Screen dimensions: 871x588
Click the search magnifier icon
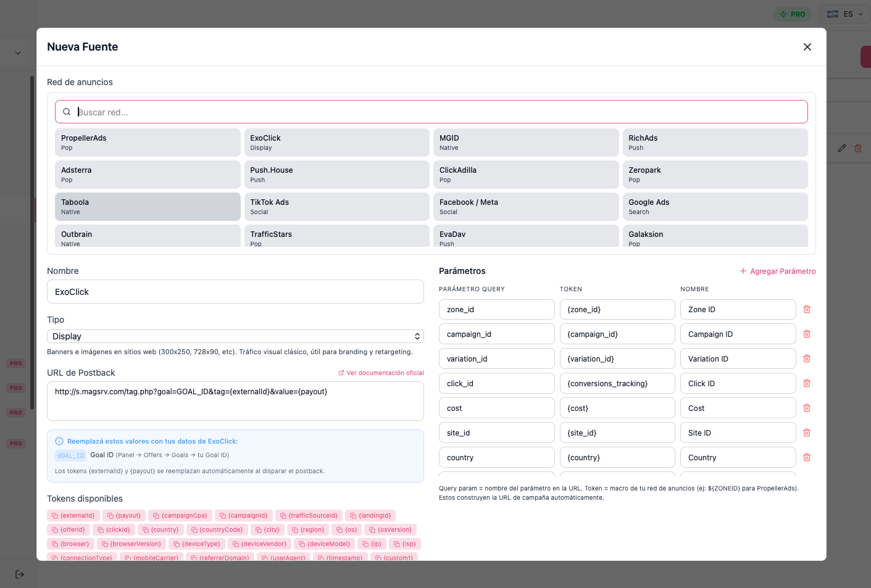(67, 112)
